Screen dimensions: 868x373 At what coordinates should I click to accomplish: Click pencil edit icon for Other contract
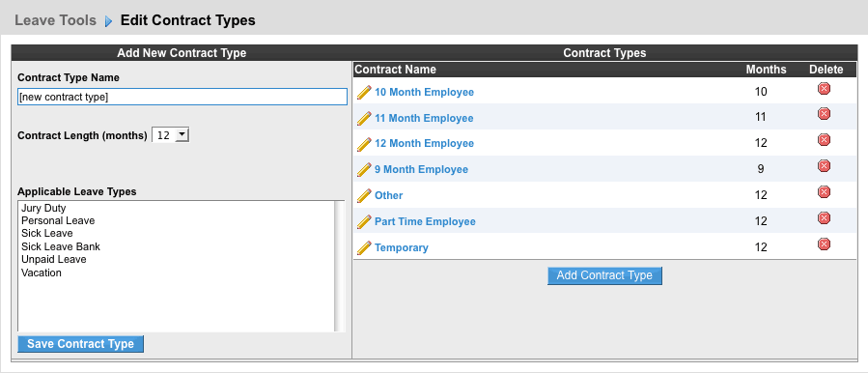coord(364,195)
